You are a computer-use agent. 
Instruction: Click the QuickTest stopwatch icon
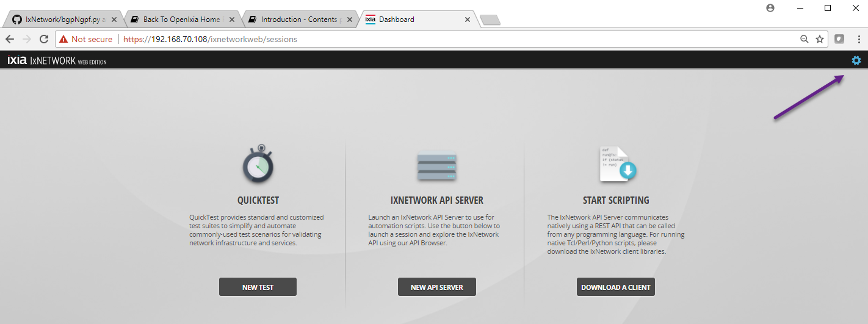pos(258,164)
